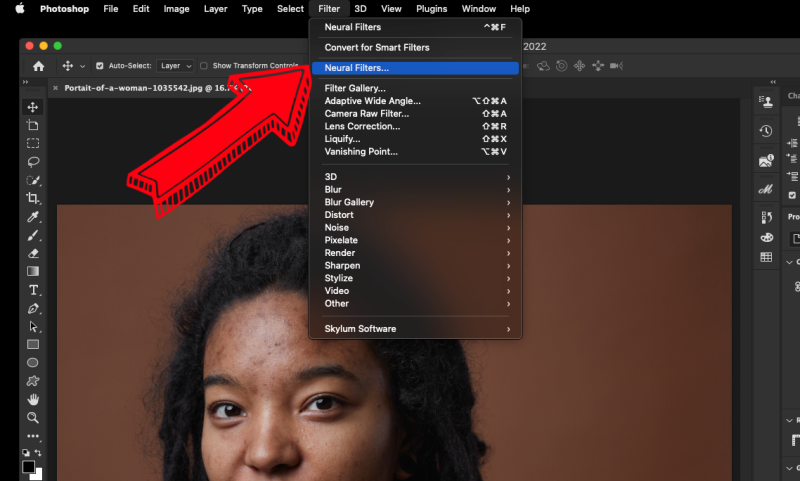Select the Ellipse shape tool
Image resolution: width=800 pixels, height=481 pixels.
(33, 363)
